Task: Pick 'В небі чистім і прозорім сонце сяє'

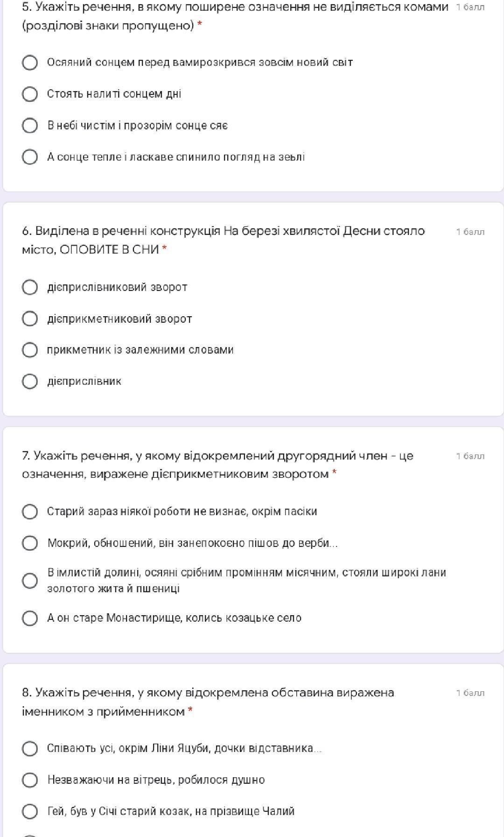Action: pyautogui.click(x=30, y=126)
